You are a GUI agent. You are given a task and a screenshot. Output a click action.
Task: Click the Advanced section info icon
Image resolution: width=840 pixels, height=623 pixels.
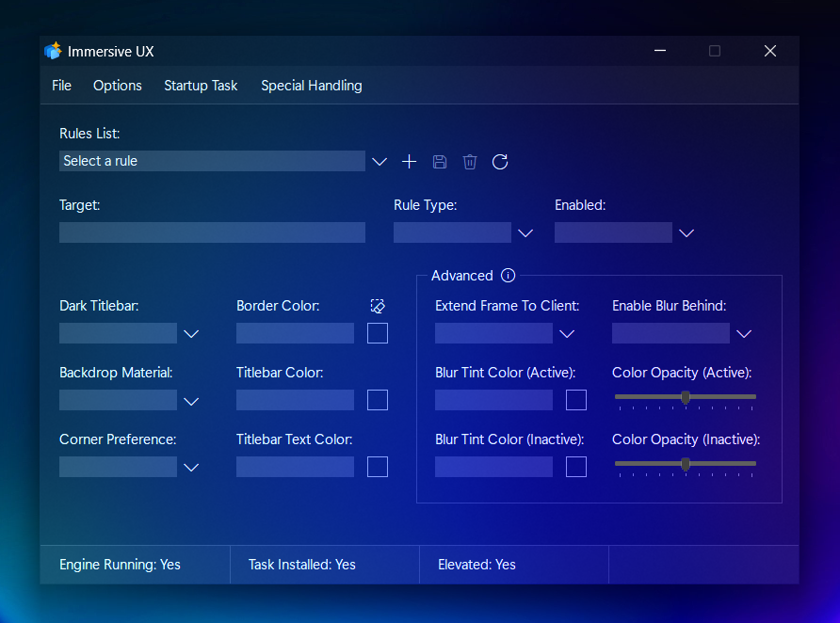(x=509, y=276)
